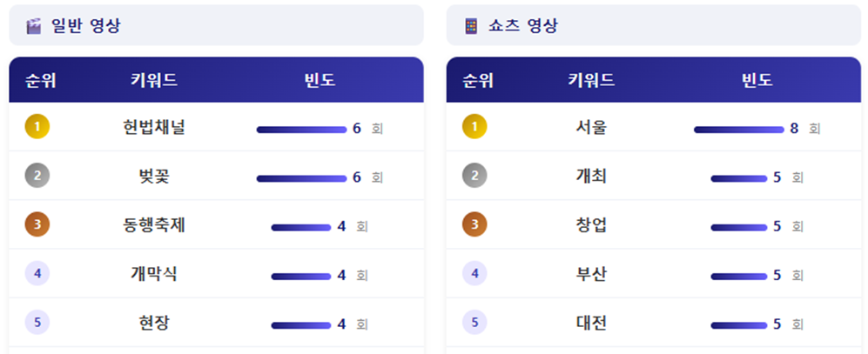Click the frequency bar for 서울

click(x=738, y=130)
